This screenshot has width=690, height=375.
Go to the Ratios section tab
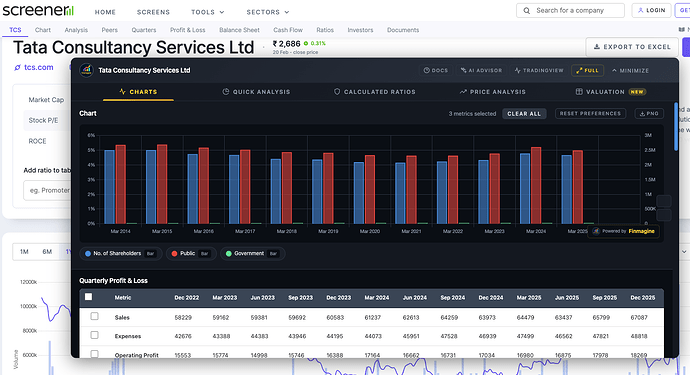325,30
